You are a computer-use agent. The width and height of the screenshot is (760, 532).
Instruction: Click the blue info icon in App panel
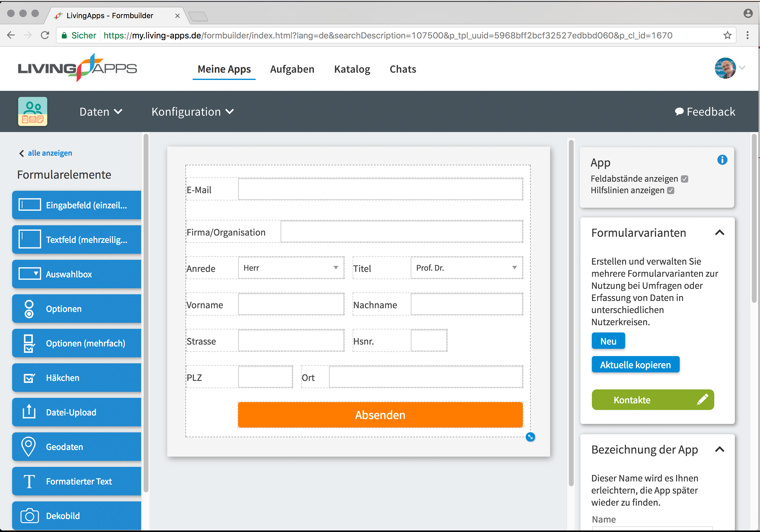(x=722, y=160)
